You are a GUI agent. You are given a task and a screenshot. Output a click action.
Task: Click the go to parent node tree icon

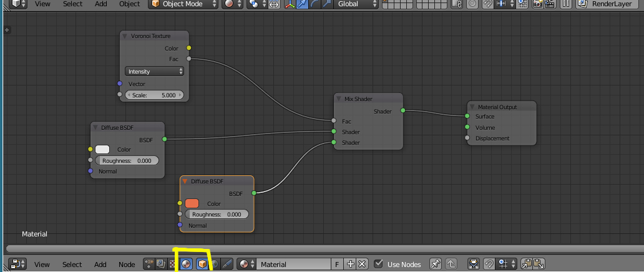450,265
